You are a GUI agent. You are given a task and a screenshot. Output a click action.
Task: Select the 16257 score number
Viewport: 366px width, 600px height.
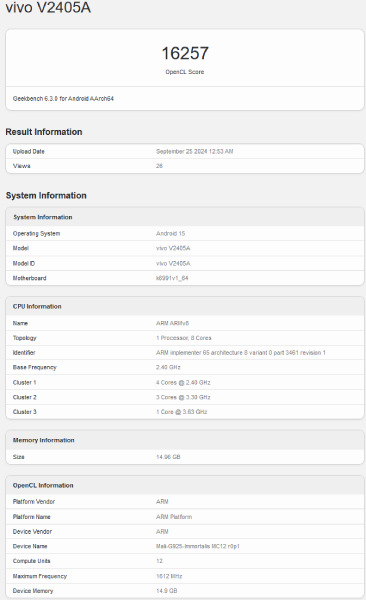(185, 53)
